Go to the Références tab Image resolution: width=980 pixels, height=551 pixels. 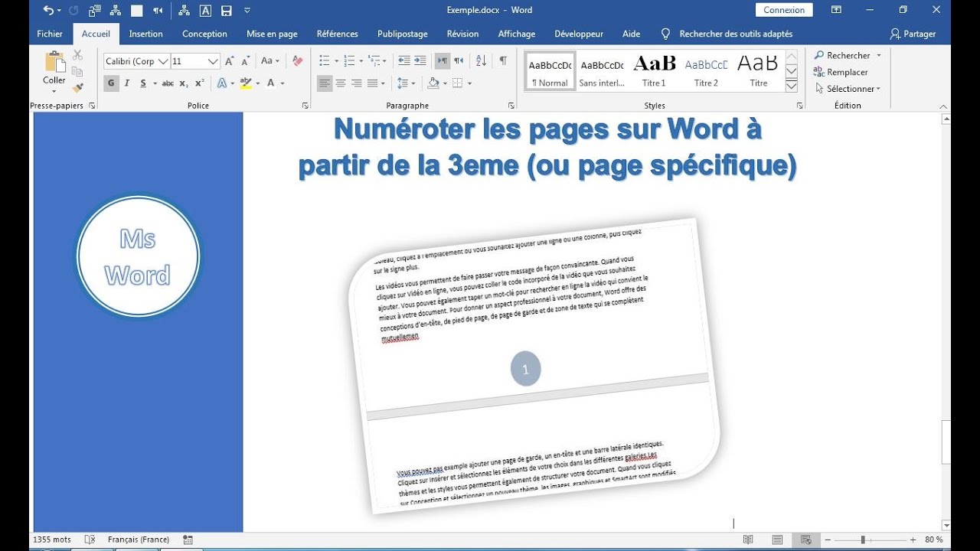(337, 34)
